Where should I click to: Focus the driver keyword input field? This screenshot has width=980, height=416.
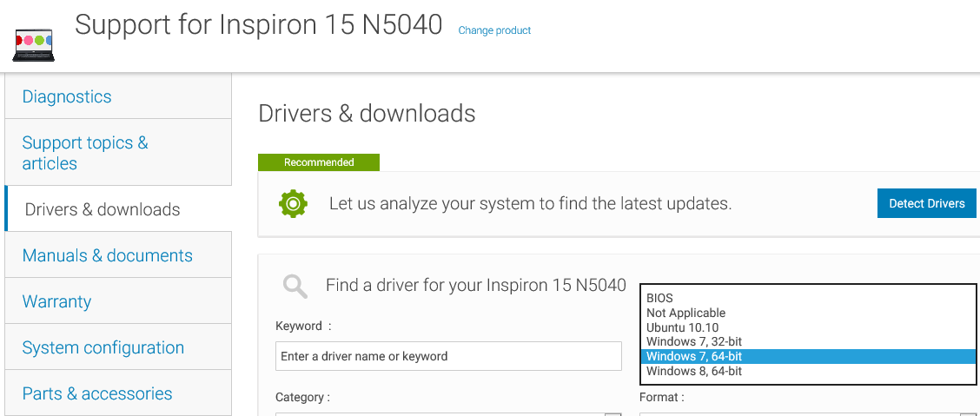[x=448, y=356]
